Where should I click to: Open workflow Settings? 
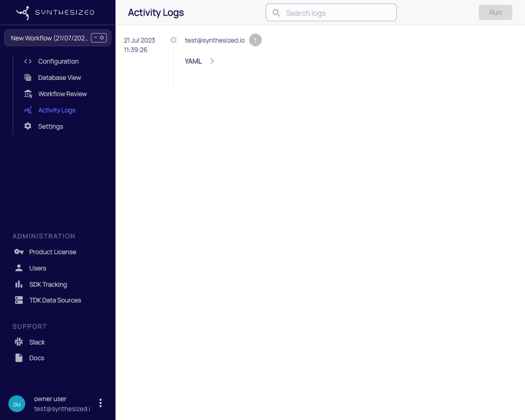coord(50,127)
